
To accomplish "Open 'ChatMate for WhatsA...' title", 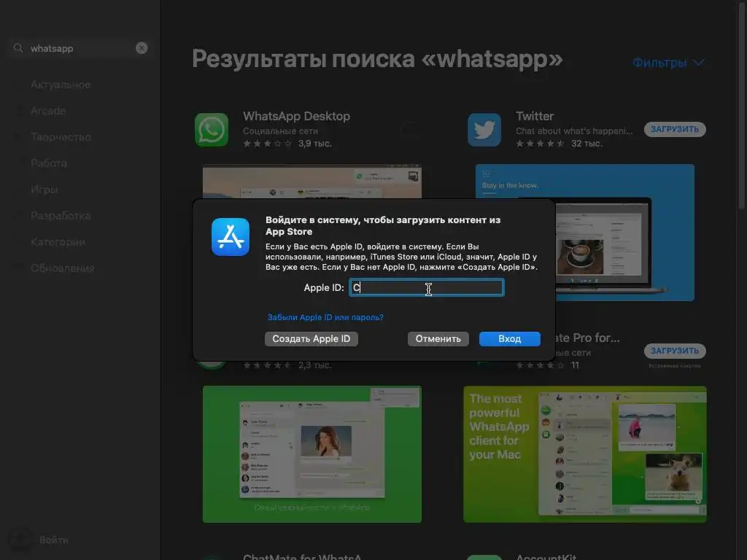I will point(302,556).
